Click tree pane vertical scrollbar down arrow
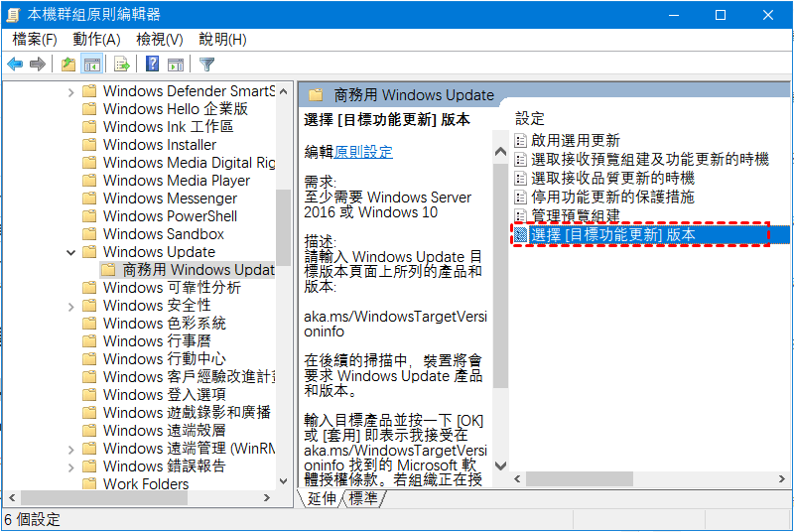Image resolution: width=794 pixels, height=532 pixels. coord(284,480)
